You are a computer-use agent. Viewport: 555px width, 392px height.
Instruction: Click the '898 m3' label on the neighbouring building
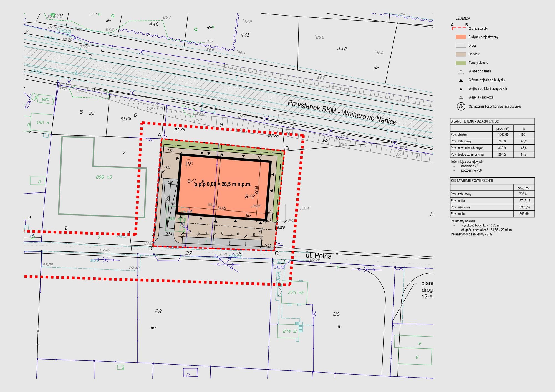(104, 177)
